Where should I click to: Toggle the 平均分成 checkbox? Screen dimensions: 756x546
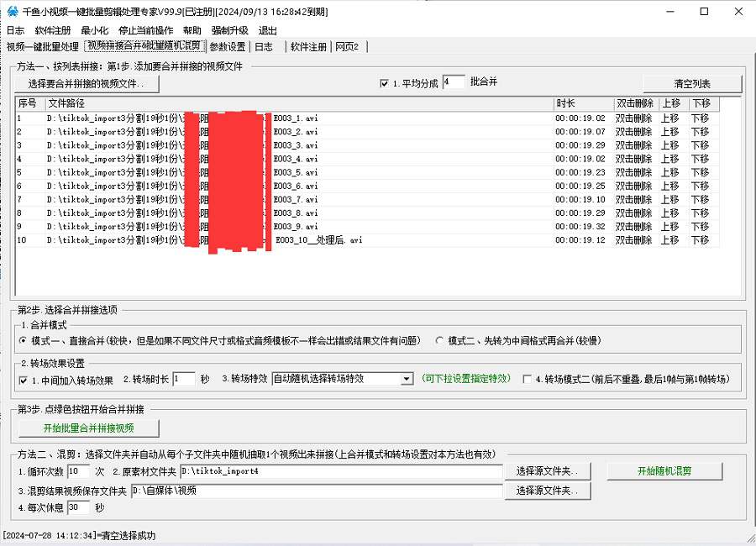[x=385, y=84]
